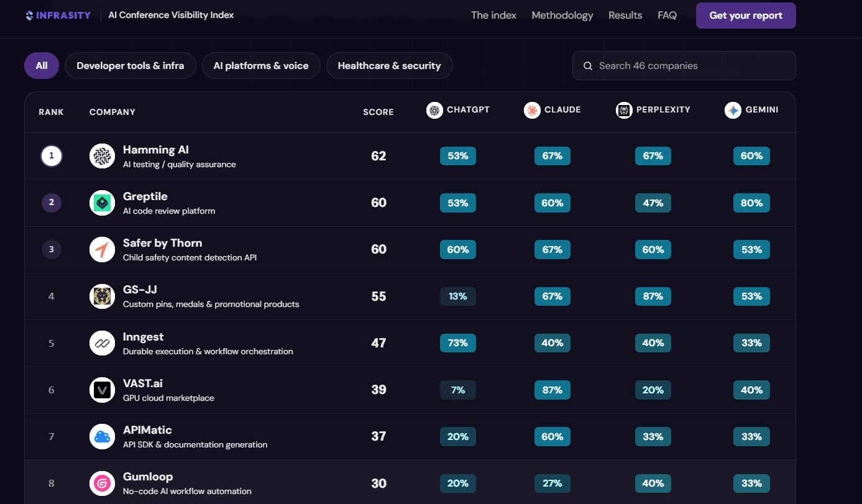This screenshot has height=504, width=862.
Task: Filter by Developer tools & infra
Action: [131, 66]
